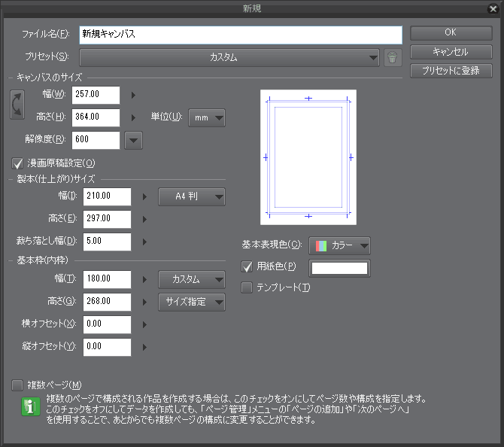
Task: Click the ファイル名 text field
Action: pos(240,35)
